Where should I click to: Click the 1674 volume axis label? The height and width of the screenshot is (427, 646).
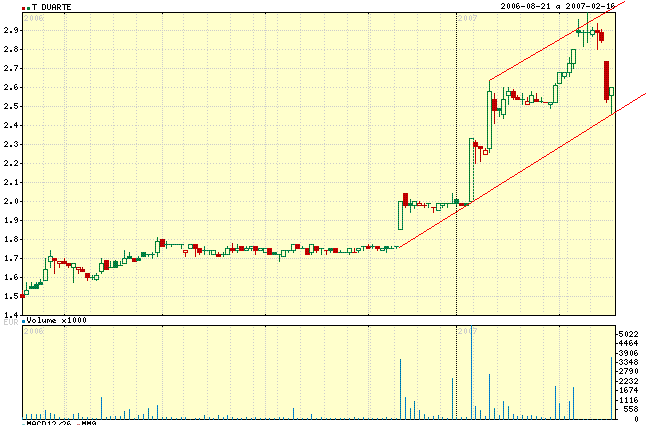628,390
